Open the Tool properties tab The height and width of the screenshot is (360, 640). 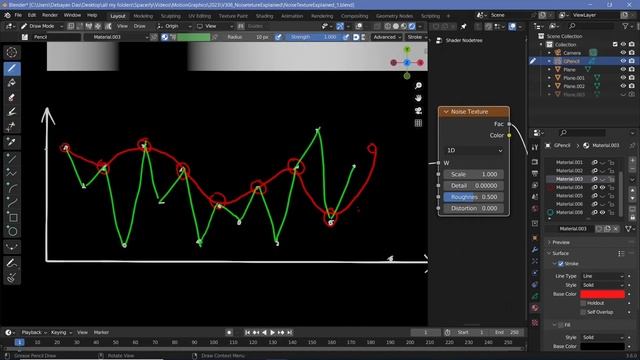coord(535,147)
